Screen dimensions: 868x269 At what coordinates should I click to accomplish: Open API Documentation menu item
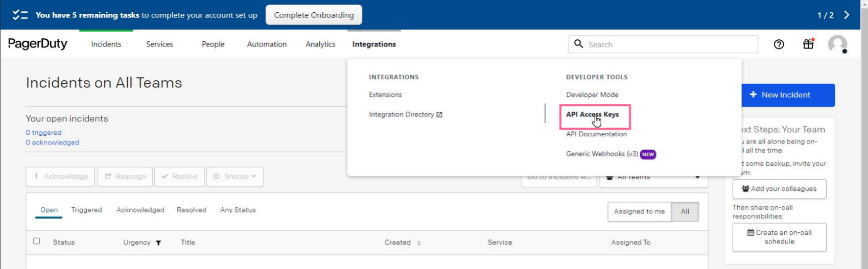point(596,134)
